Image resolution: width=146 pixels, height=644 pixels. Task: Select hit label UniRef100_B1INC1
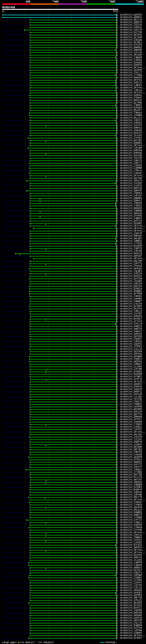pyautogui.click(x=131, y=42)
